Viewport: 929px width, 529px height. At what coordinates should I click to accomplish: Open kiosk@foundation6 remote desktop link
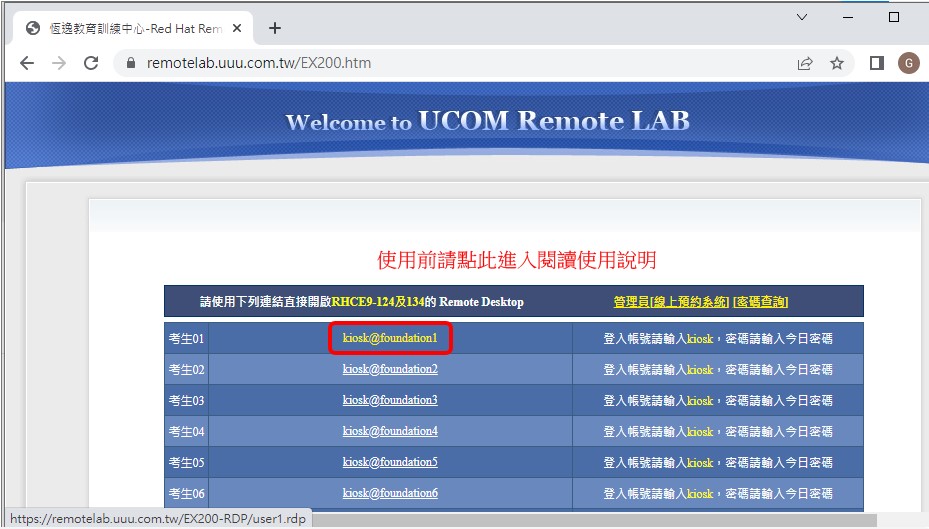click(390, 493)
